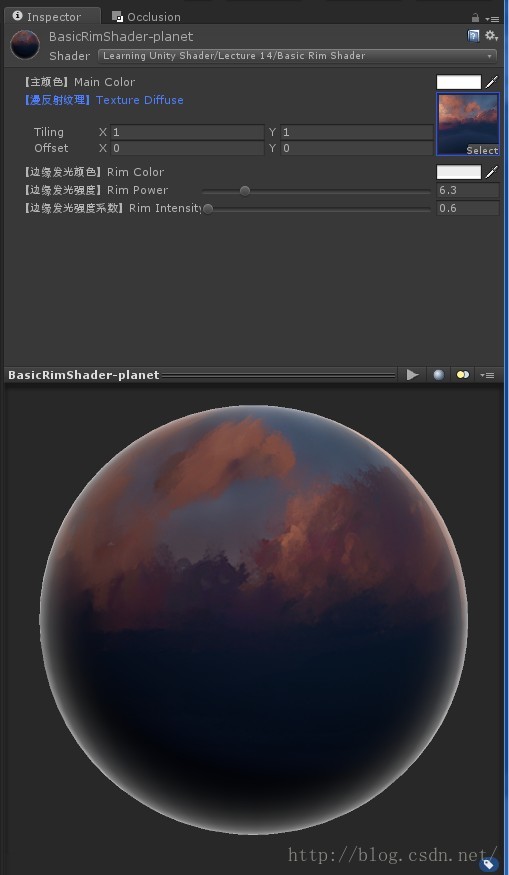Edit the Tiling X field
Viewport: 509px width, 875px height.
click(x=187, y=132)
